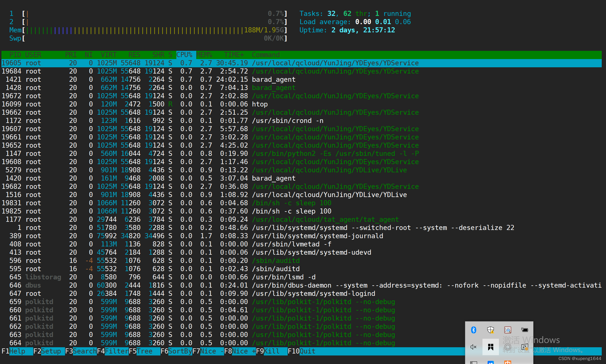This screenshot has width=606, height=364.
Task: Click the highlighted black bookmark tray icon
Action: 490,347
